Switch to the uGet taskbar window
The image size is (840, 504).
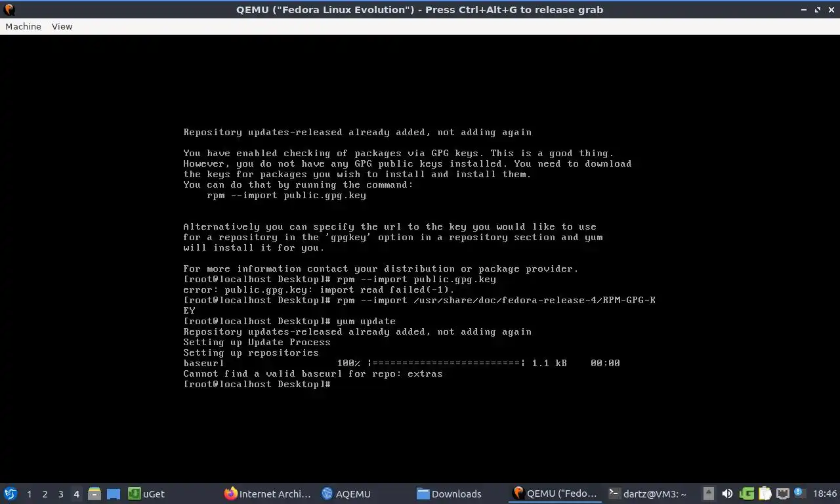(148, 493)
